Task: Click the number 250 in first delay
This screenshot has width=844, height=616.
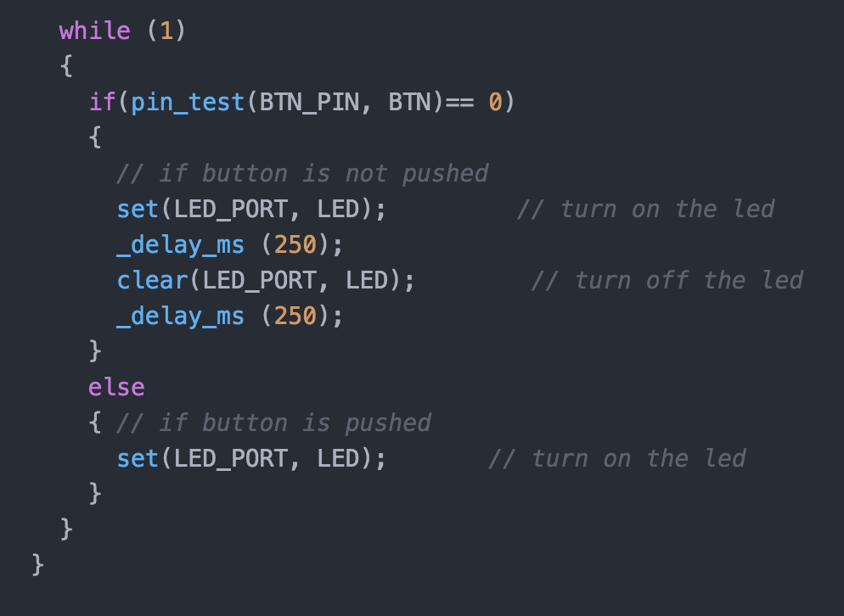Action: (295, 244)
